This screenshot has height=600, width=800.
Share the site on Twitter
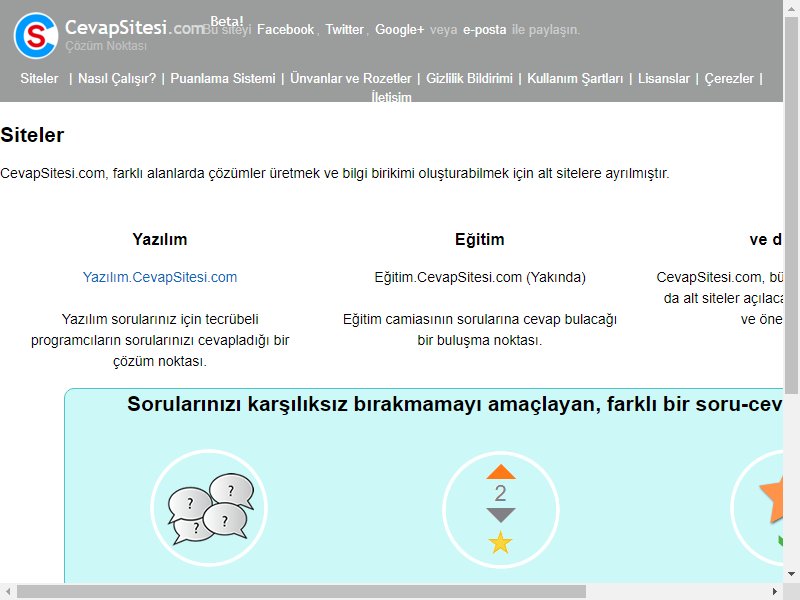click(345, 30)
